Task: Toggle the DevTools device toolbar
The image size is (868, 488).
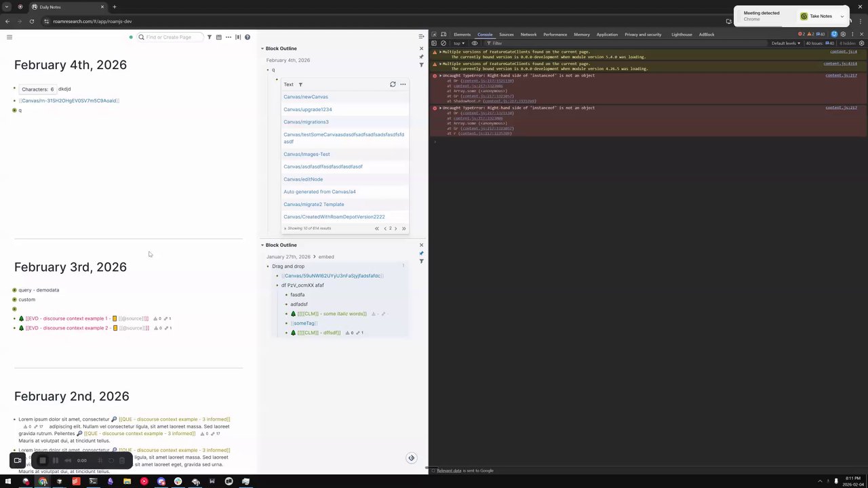Action: (443, 35)
